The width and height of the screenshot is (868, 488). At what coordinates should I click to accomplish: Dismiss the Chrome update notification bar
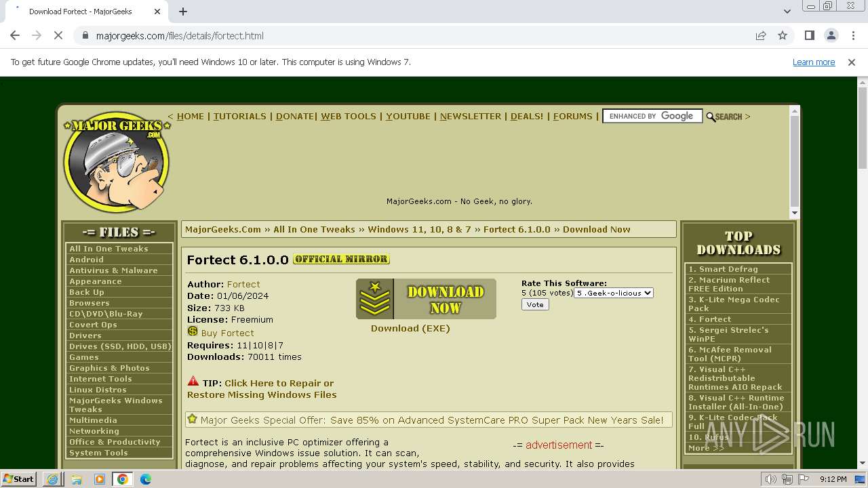[852, 62]
